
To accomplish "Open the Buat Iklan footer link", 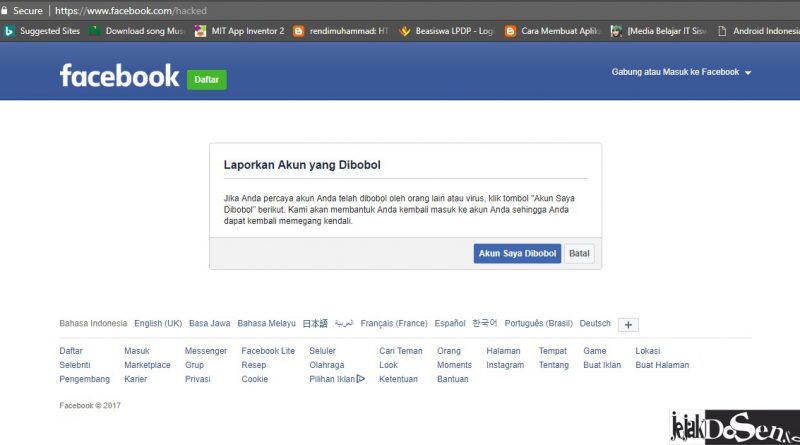I will point(602,365).
